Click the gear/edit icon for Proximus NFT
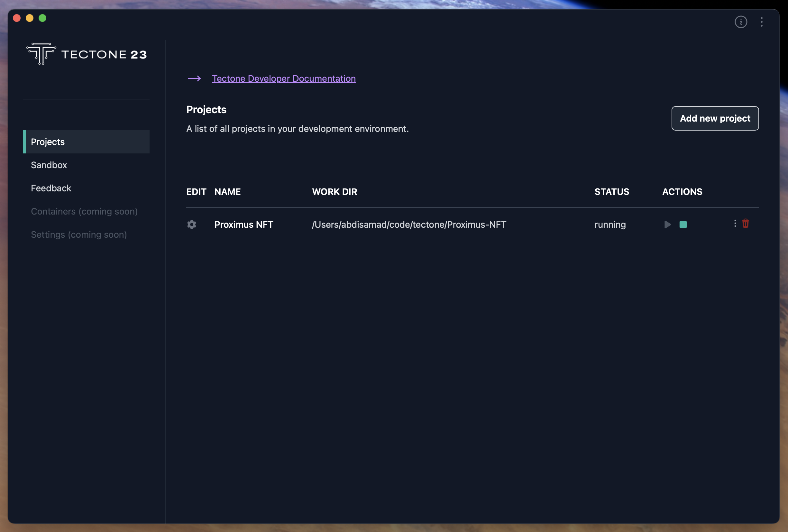Image resolution: width=788 pixels, height=532 pixels. pyautogui.click(x=191, y=225)
